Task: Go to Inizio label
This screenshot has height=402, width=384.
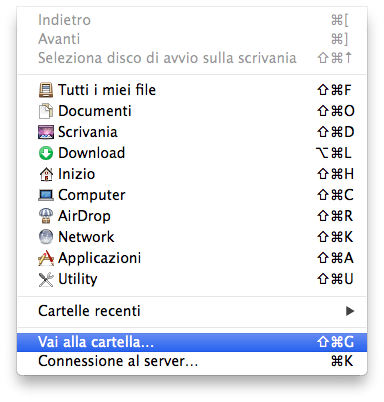Action: tap(76, 174)
